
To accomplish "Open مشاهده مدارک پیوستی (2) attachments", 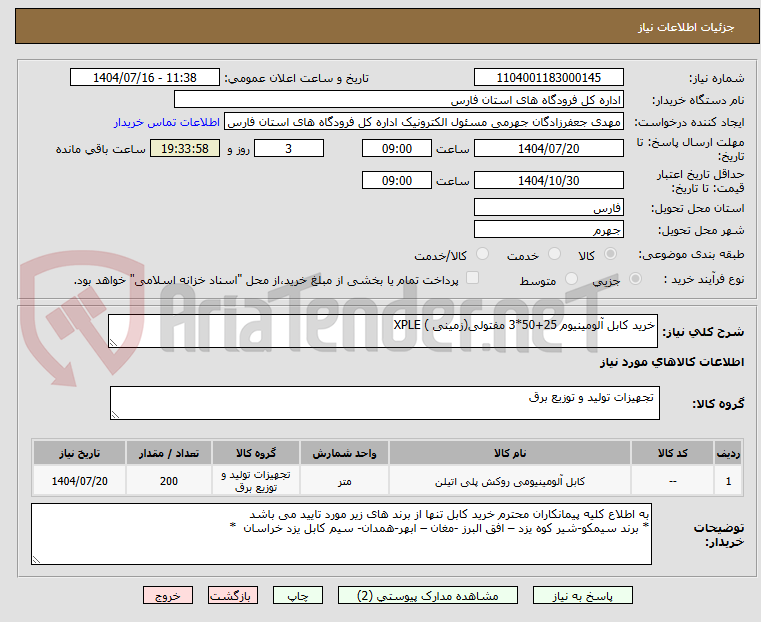I will [x=428, y=595].
